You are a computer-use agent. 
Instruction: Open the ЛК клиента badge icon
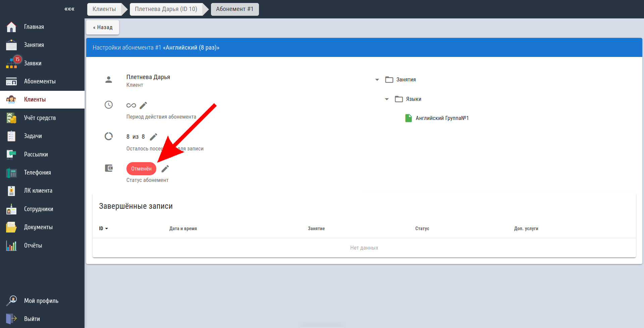pyautogui.click(x=11, y=191)
